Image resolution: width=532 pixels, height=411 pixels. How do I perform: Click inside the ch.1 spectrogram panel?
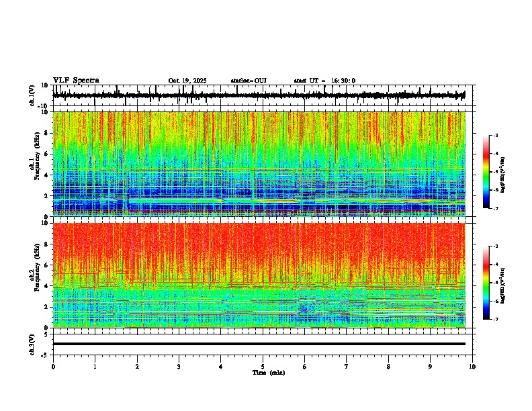(x=259, y=164)
